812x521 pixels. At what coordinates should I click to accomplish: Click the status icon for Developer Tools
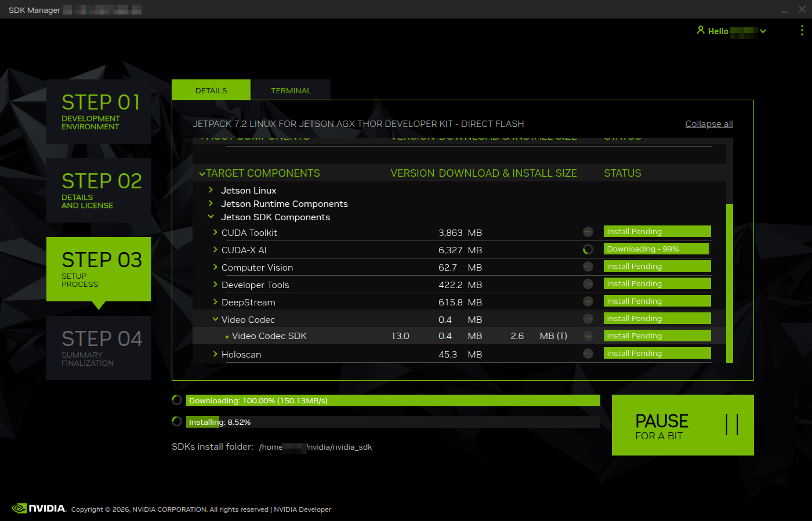coord(588,284)
